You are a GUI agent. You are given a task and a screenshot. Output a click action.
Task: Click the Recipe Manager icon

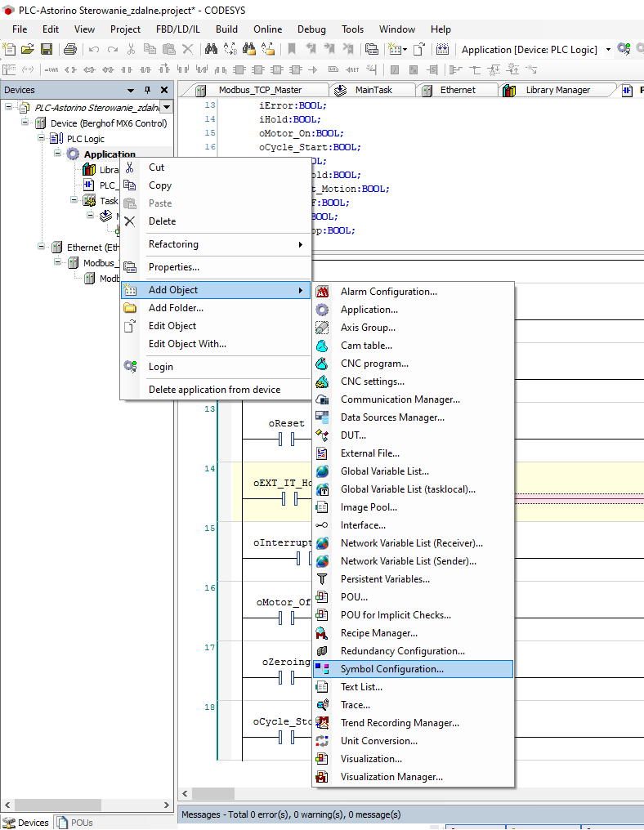tap(322, 633)
